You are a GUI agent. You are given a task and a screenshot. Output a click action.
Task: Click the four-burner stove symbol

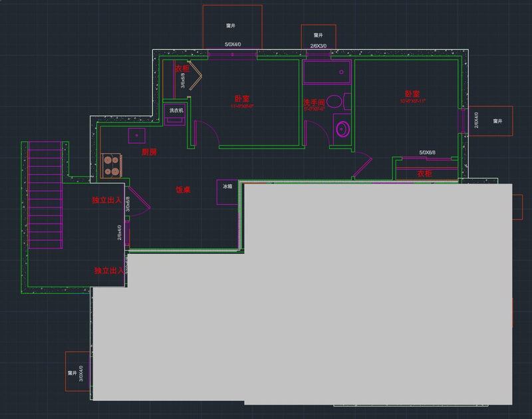pos(111,165)
